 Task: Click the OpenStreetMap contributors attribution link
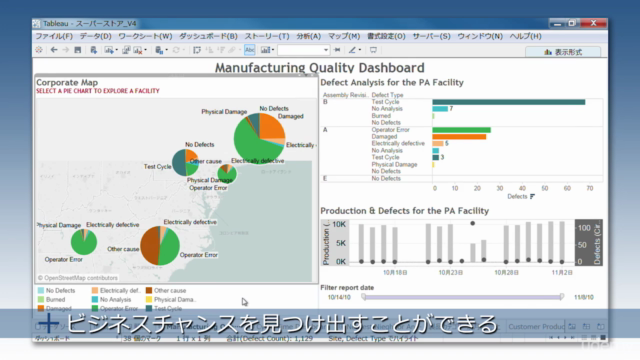pyautogui.click(x=78, y=278)
